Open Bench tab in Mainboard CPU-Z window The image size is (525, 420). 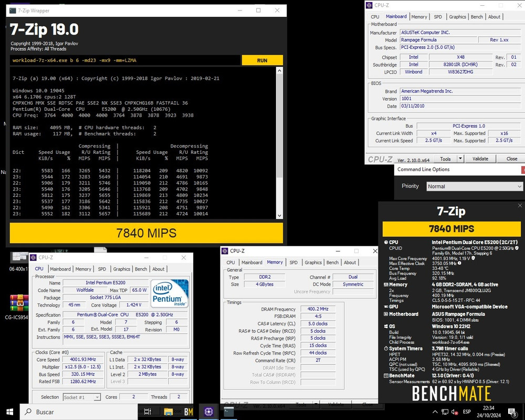click(x=477, y=17)
